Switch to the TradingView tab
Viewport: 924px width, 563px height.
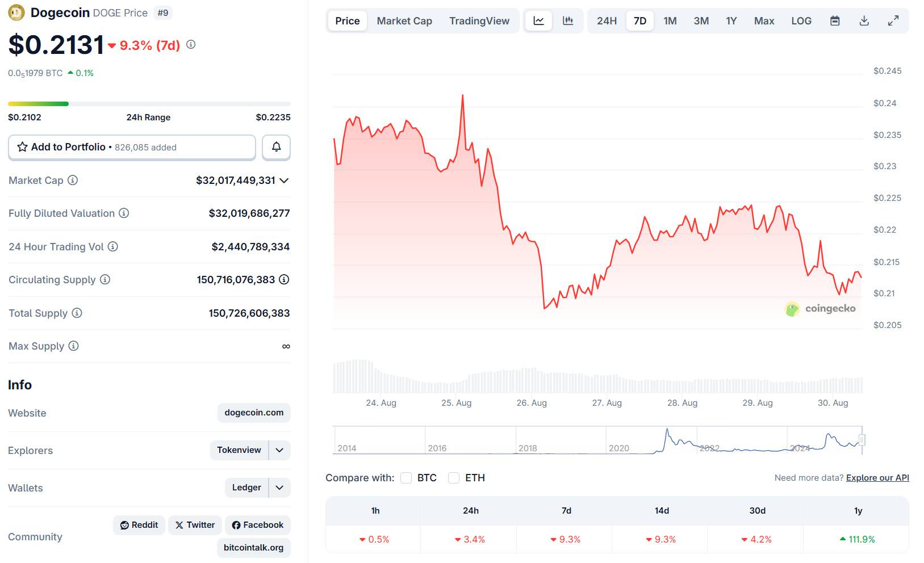(479, 21)
